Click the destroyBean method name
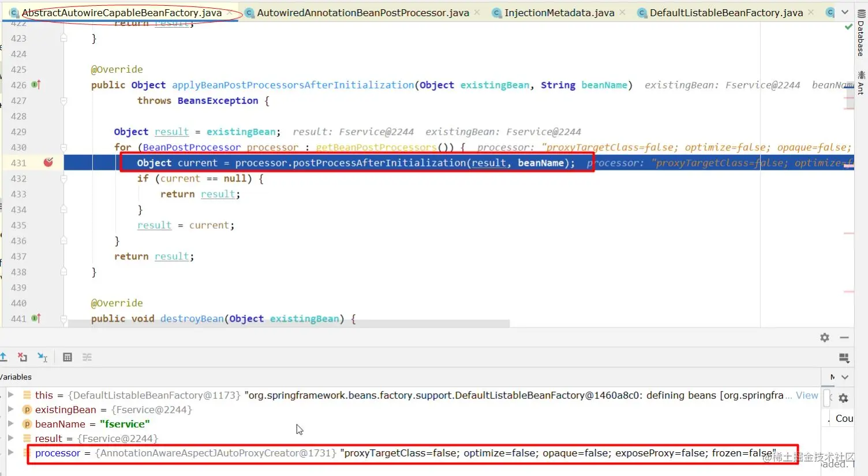Screen dimensions: 868x476 [192, 318]
